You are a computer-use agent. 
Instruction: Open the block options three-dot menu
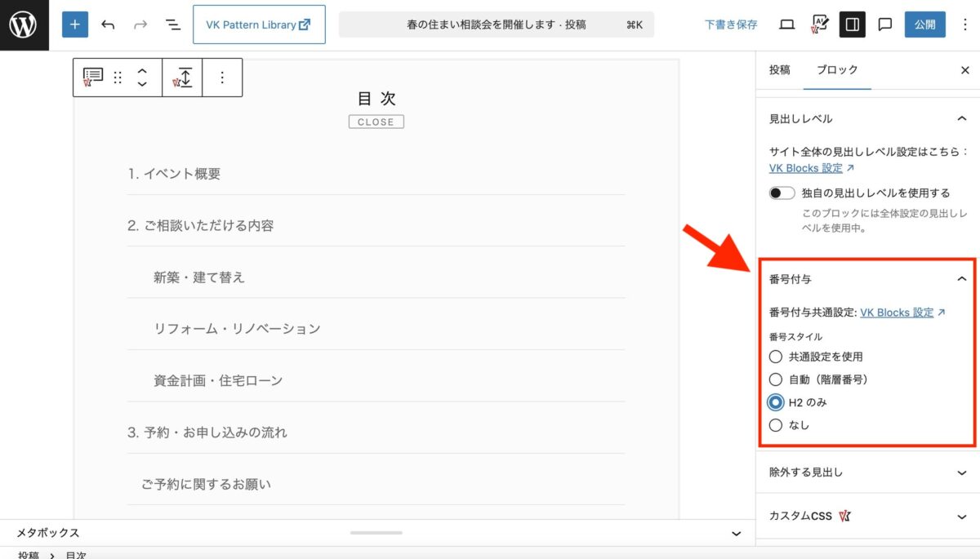[x=222, y=78]
